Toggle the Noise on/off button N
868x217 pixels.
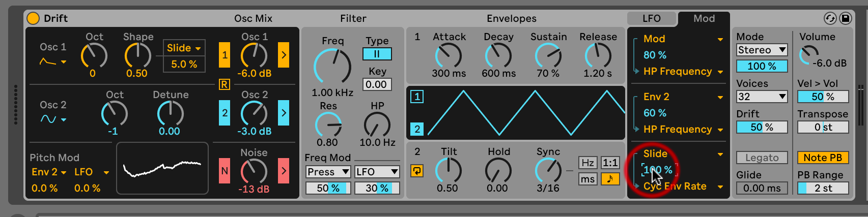225,171
